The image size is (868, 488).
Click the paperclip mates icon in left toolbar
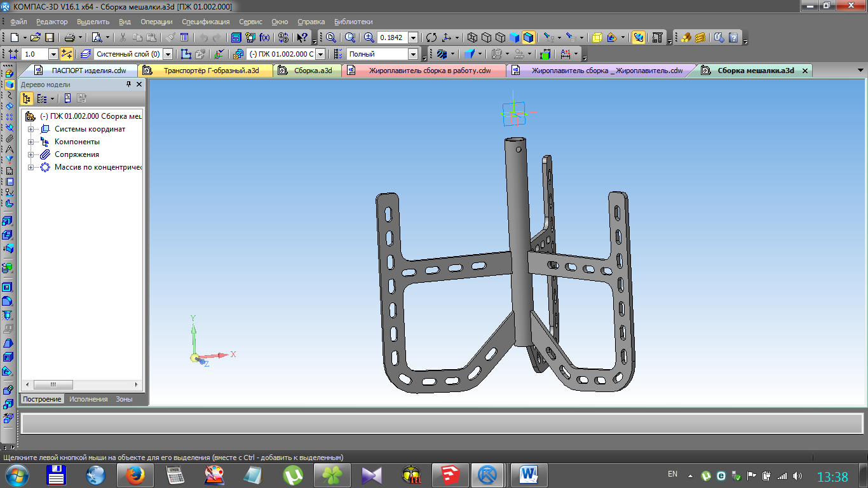(8, 138)
